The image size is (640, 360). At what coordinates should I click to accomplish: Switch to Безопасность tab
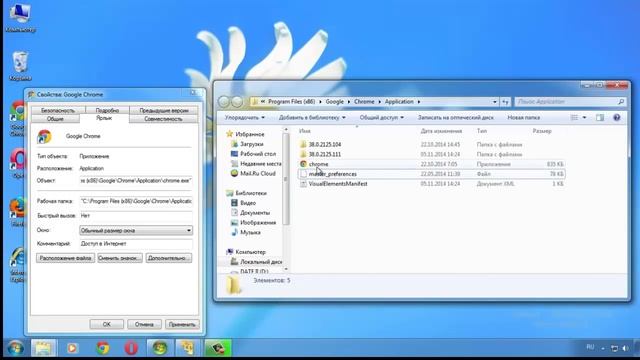tap(58, 110)
